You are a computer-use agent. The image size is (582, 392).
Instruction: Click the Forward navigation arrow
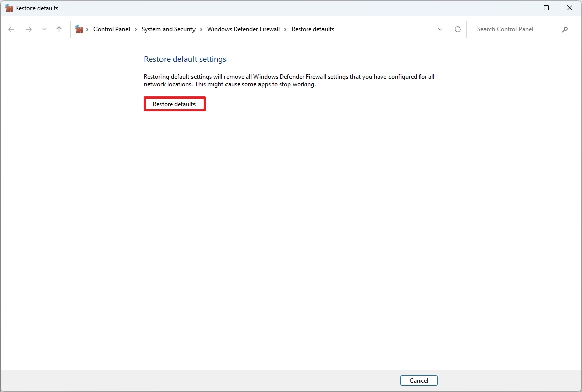(x=28, y=29)
